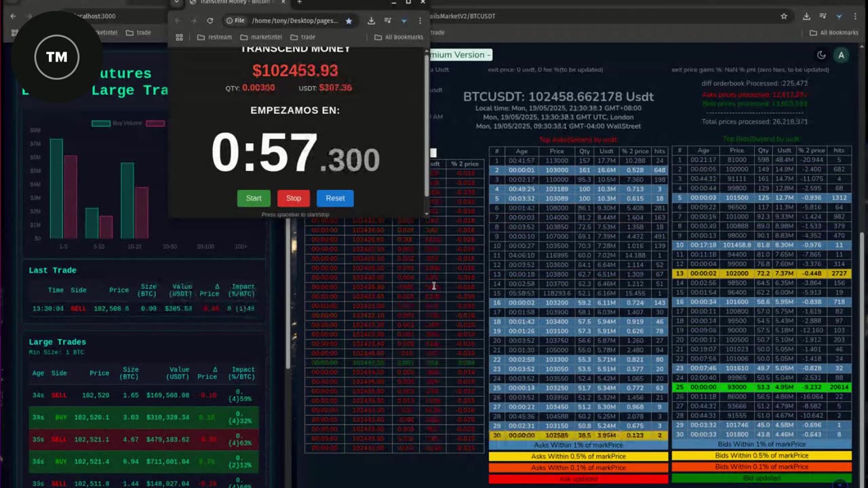Open Chrome menu in BTCUSDT window

pyautogui.click(x=855, y=16)
